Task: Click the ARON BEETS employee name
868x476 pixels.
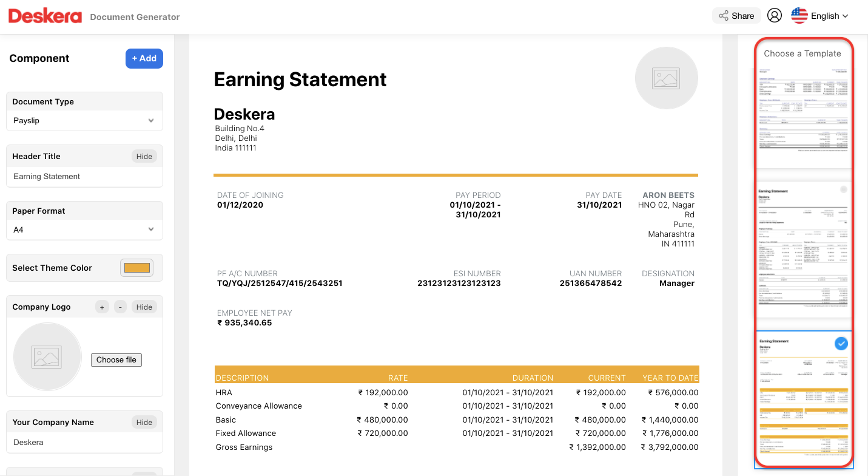Action: [668, 195]
